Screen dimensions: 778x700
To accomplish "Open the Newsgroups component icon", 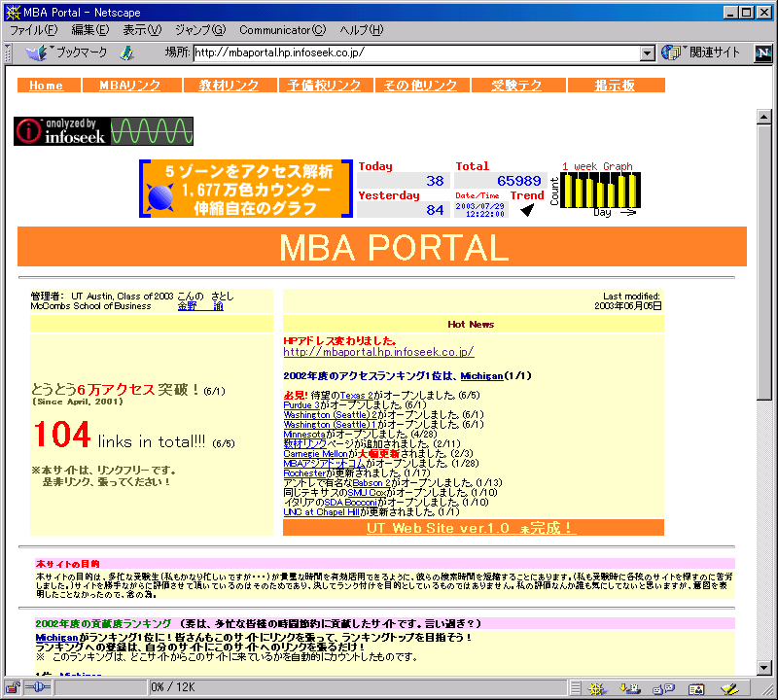I will [663, 688].
